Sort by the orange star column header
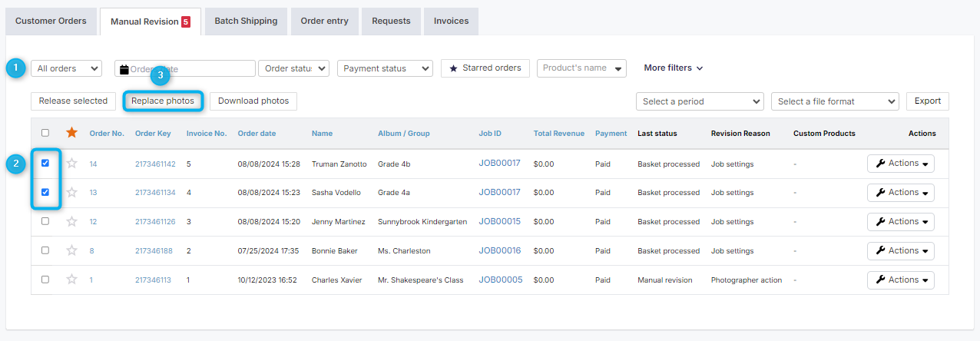The width and height of the screenshot is (980, 341). tap(72, 133)
